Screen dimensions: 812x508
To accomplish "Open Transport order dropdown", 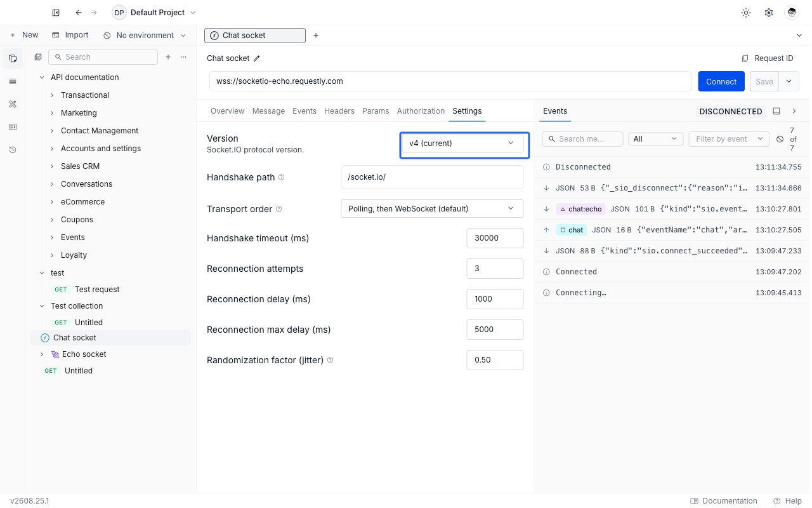I will (x=432, y=208).
